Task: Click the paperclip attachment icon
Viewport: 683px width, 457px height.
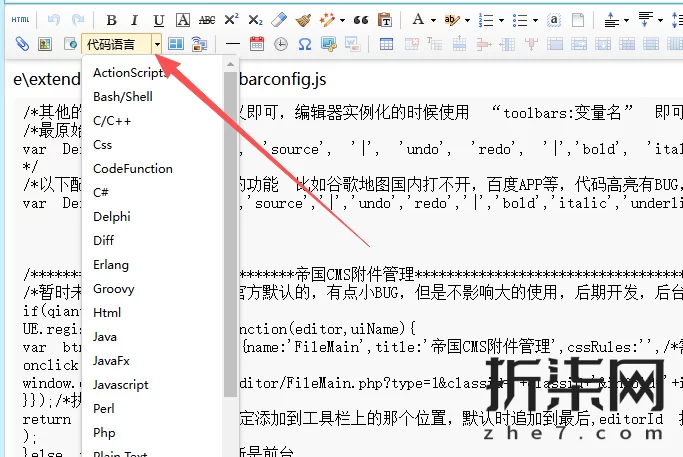Action: pyautogui.click(x=22, y=44)
